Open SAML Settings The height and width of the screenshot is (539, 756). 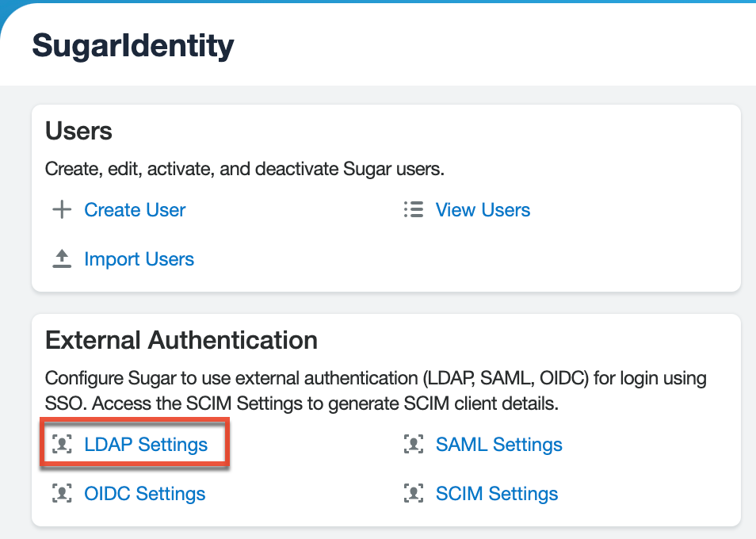[498, 445]
